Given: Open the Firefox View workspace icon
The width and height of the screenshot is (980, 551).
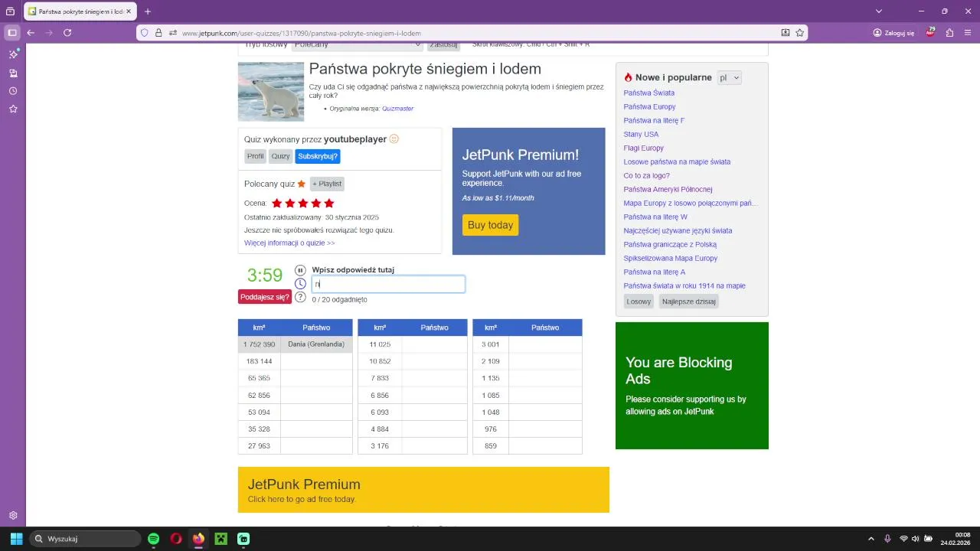Looking at the screenshot, I should (10, 11).
